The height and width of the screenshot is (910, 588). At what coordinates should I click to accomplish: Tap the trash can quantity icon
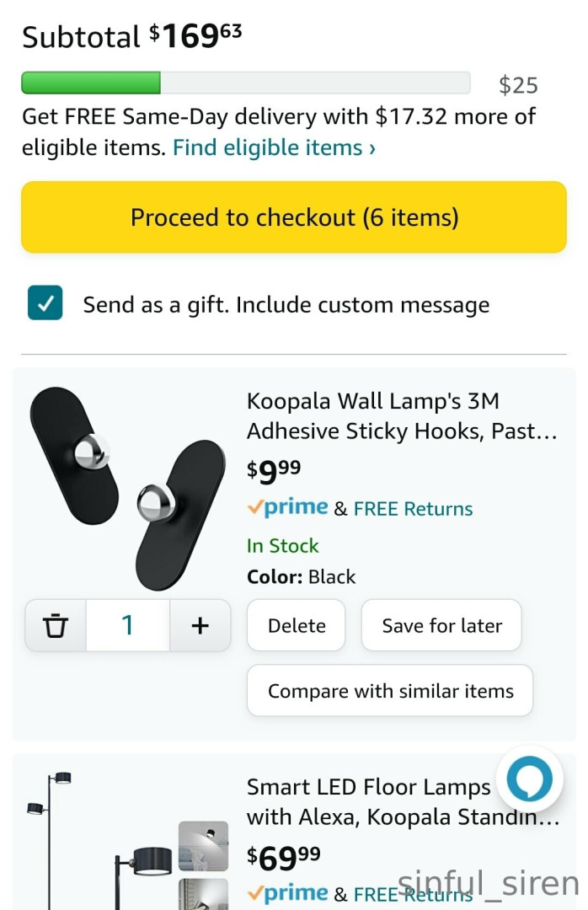56,625
